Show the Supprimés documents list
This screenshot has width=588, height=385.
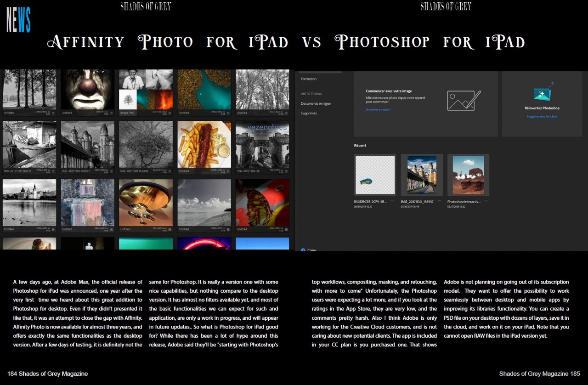click(309, 113)
